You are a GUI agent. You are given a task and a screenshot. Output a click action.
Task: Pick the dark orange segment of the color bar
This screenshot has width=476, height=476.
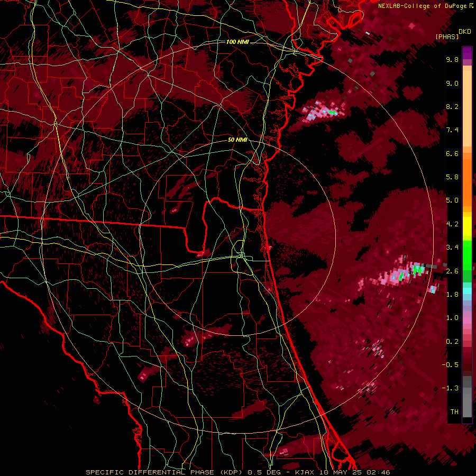[x=467, y=182]
